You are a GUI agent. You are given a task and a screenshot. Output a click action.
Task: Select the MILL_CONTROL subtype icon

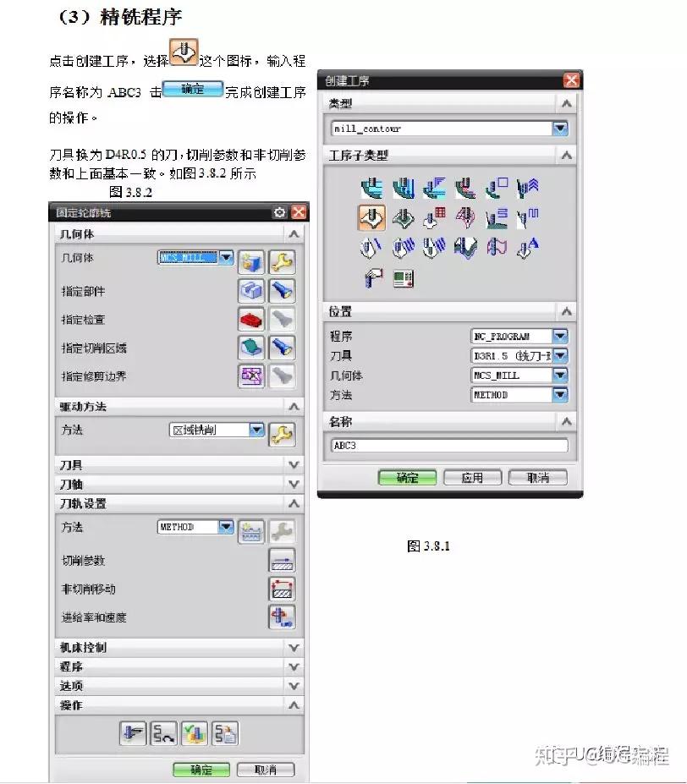tap(404, 278)
